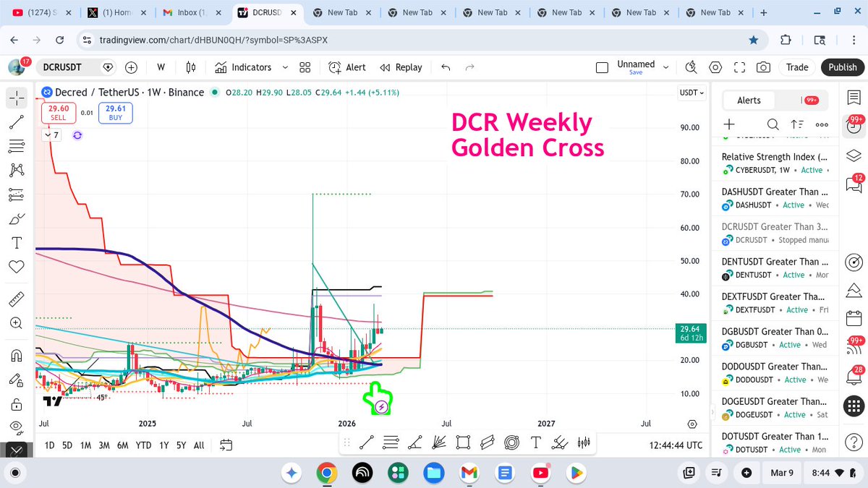
Task: Start bar Replay mode
Action: point(401,67)
